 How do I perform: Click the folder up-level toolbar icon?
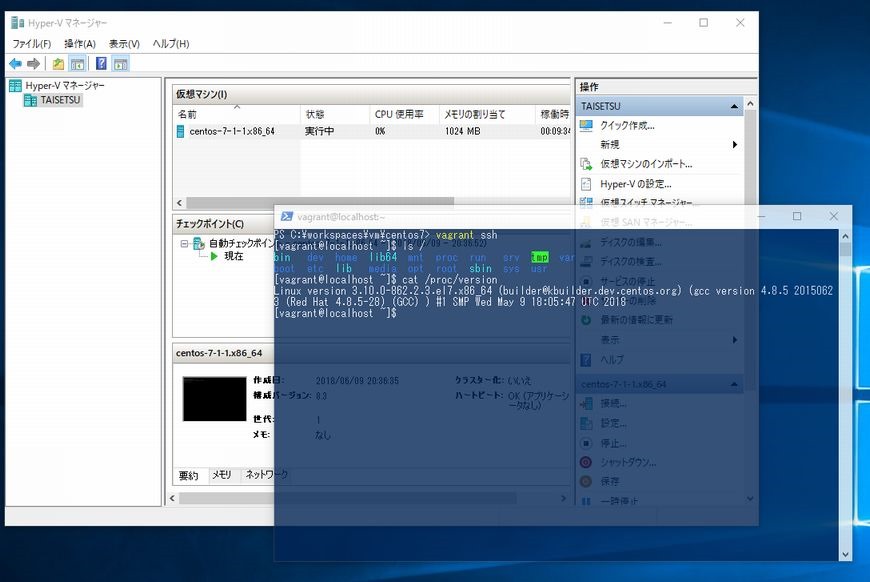(x=59, y=64)
